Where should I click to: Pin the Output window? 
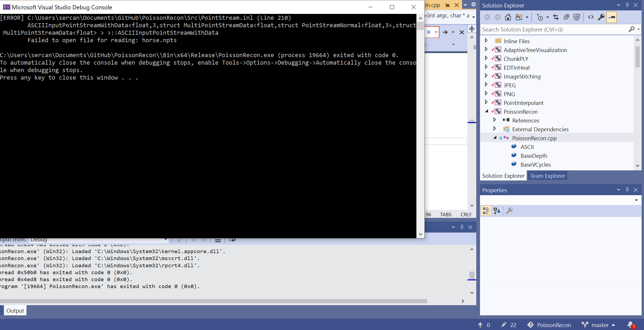(461, 227)
